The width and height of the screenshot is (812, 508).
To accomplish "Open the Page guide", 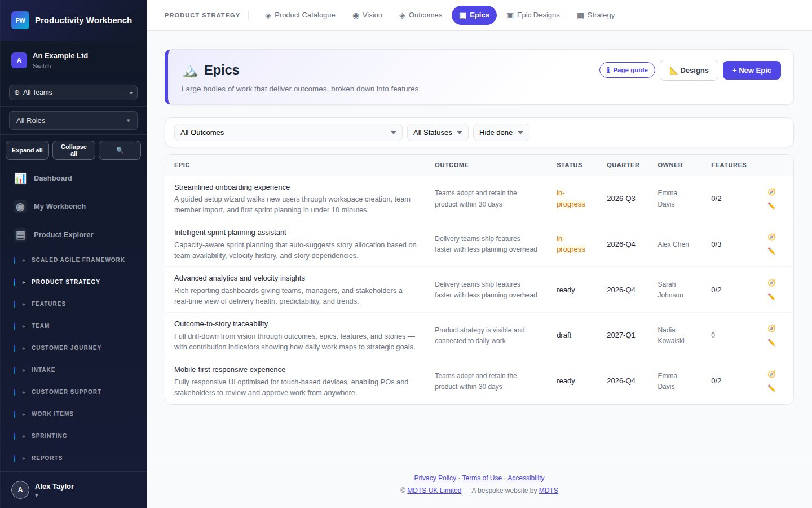I will pos(627,70).
